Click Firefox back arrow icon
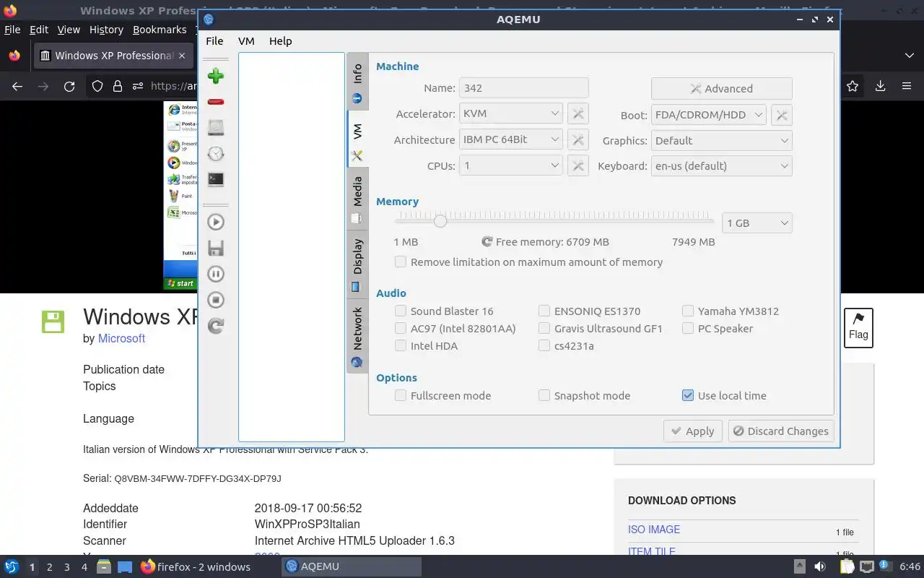 (x=17, y=87)
